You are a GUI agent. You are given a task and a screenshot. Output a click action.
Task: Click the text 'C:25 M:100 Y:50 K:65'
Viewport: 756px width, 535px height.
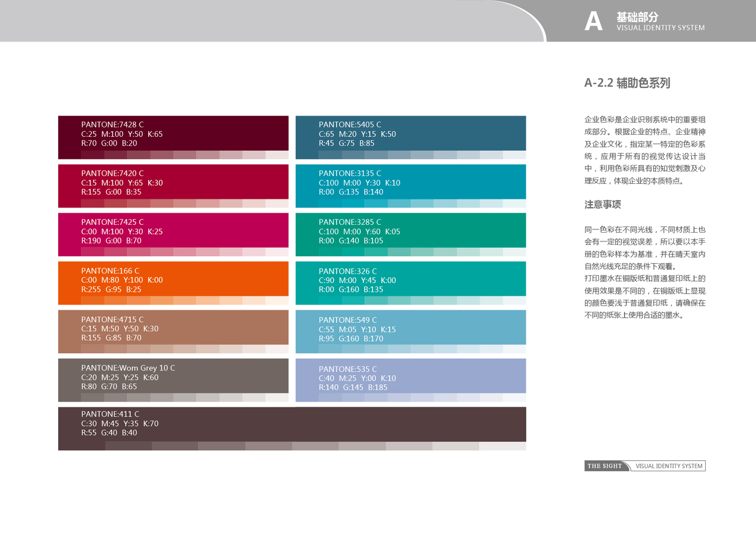pyautogui.click(x=122, y=134)
